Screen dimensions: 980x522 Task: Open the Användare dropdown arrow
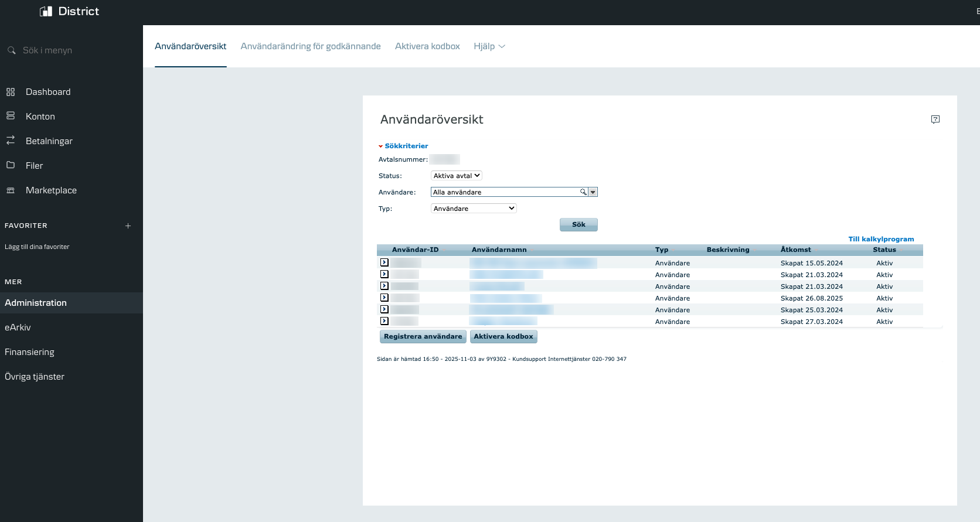pos(593,192)
